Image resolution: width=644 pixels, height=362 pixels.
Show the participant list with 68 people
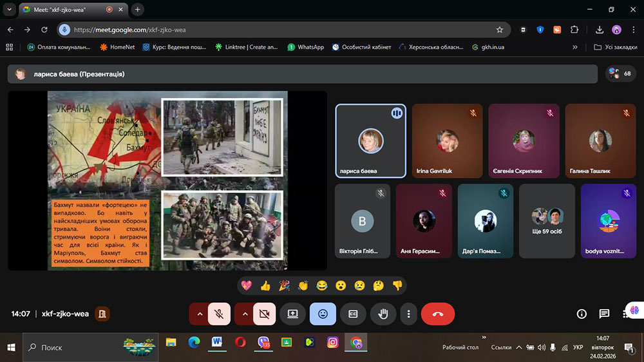(x=621, y=73)
